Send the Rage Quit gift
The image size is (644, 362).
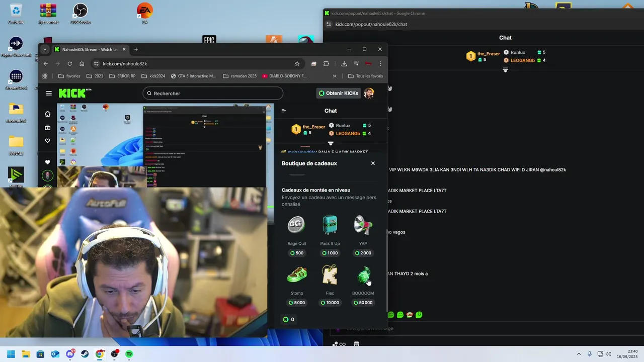click(297, 235)
